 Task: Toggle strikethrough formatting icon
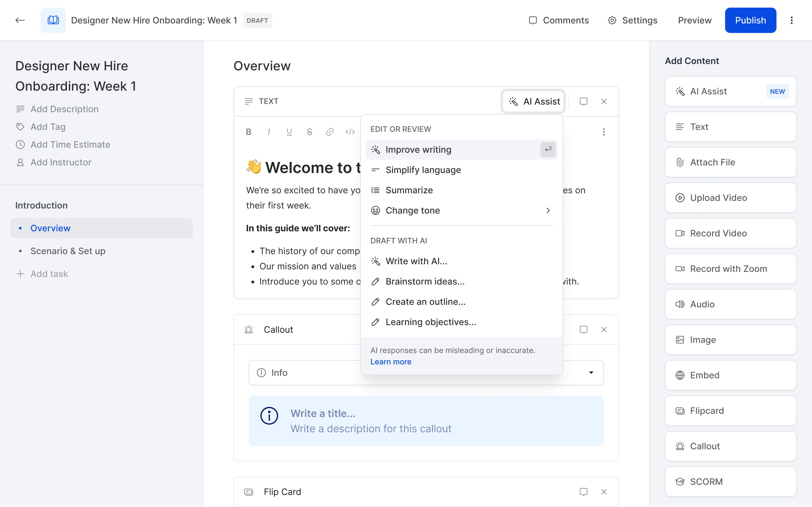tap(309, 132)
